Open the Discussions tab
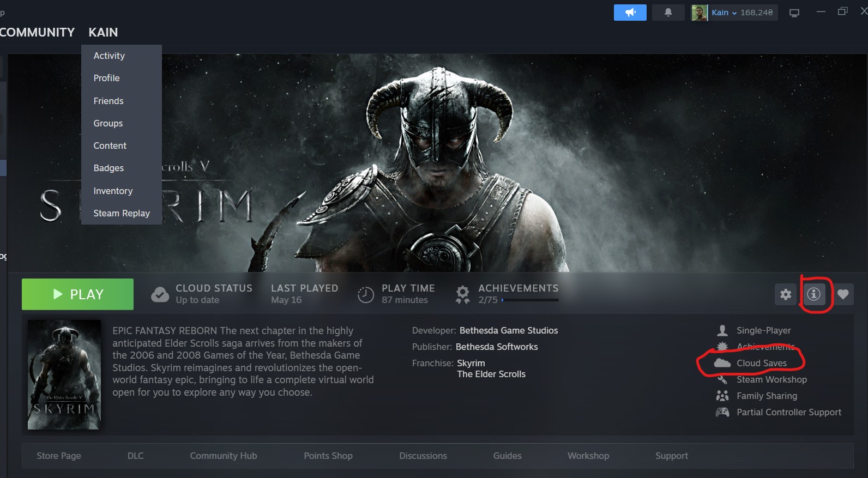 [423, 456]
